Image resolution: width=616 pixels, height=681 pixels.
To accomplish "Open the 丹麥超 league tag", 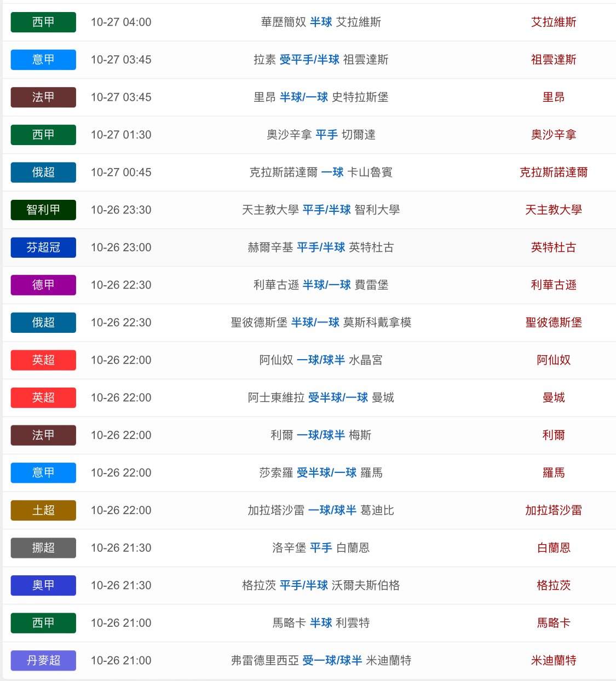I will coord(43,660).
